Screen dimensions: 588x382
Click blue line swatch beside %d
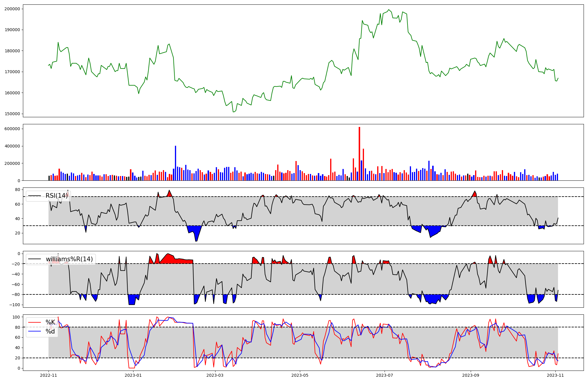pyautogui.click(x=34, y=331)
